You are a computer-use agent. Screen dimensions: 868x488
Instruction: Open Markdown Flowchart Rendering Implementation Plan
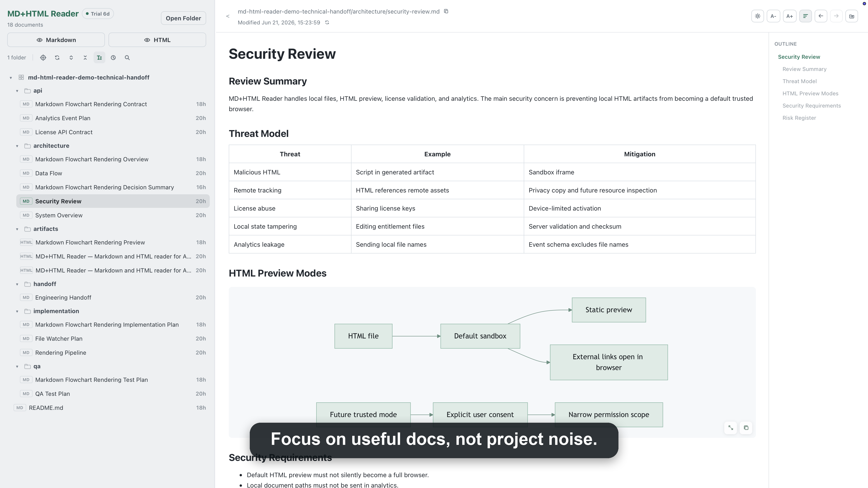(x=113, y=325)
